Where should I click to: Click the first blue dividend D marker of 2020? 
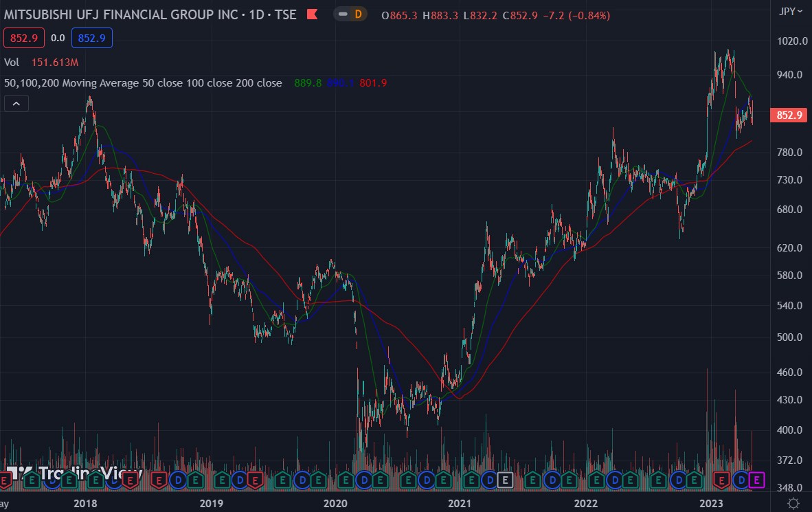pyautogui.click(x=364, y=480)
